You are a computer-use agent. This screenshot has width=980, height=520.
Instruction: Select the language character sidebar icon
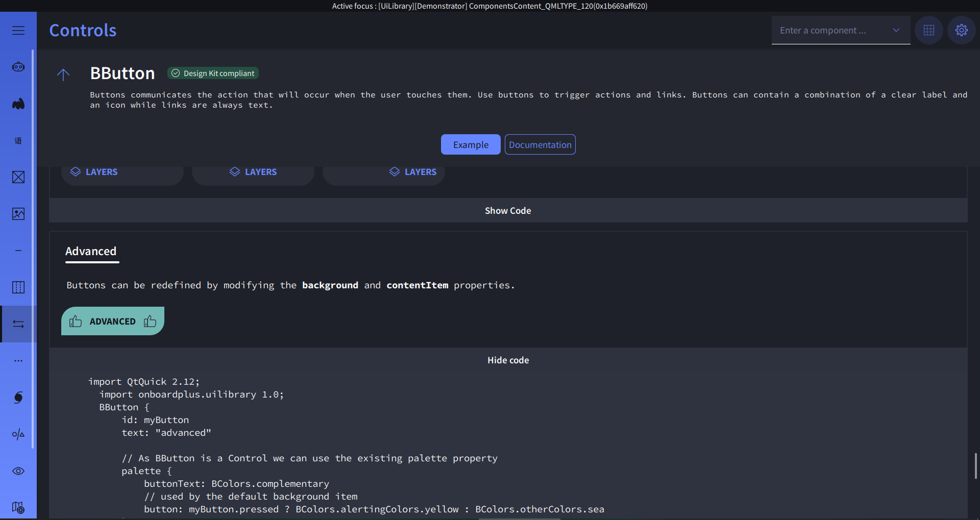(18, 140)
